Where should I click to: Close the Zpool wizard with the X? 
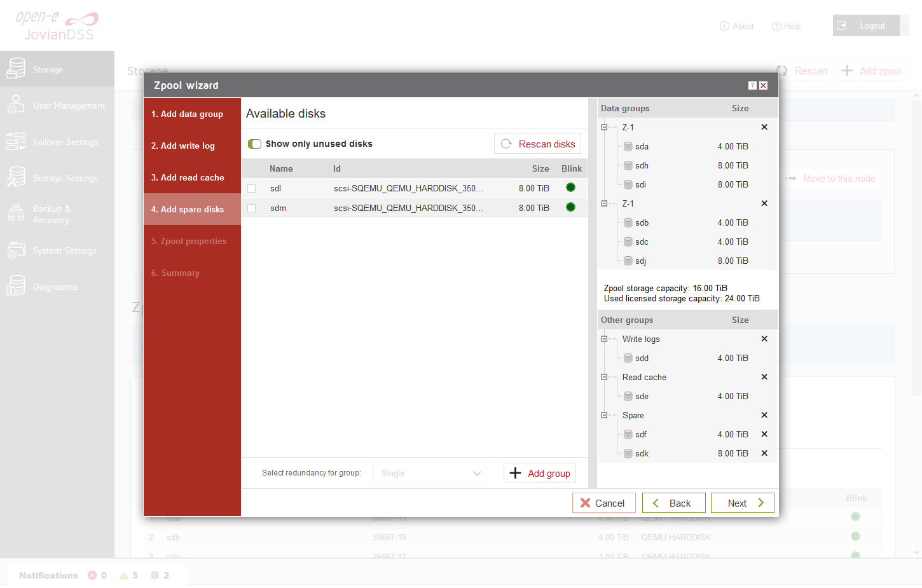(x=763, y=86)
